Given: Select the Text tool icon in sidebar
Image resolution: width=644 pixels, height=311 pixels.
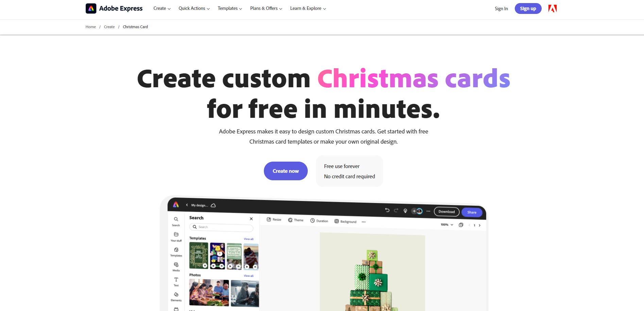Looking at the screenshot, I should point(176,279).
